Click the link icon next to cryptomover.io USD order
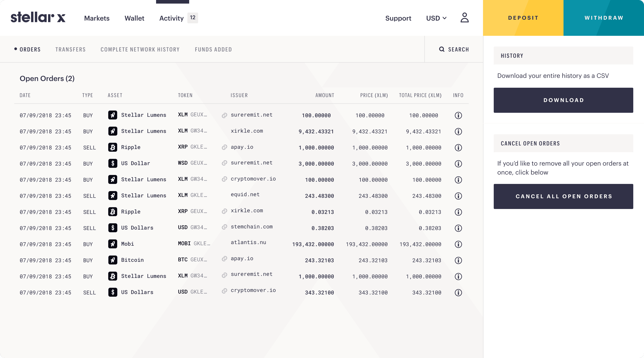This screenshot has width=644, height=358. (x=224, y=291)
